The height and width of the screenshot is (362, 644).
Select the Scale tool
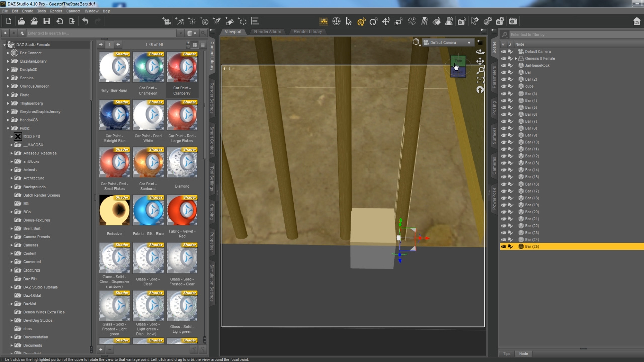coord(398,21)
